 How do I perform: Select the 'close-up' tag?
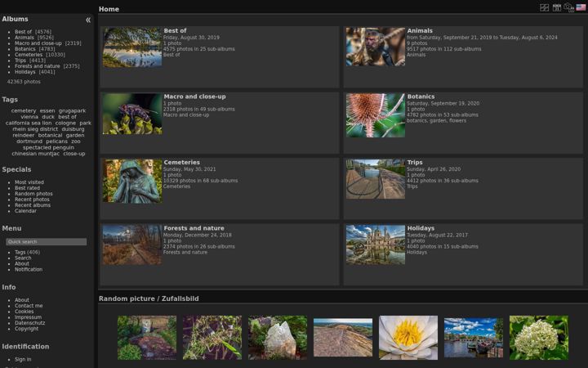point(74,154)
